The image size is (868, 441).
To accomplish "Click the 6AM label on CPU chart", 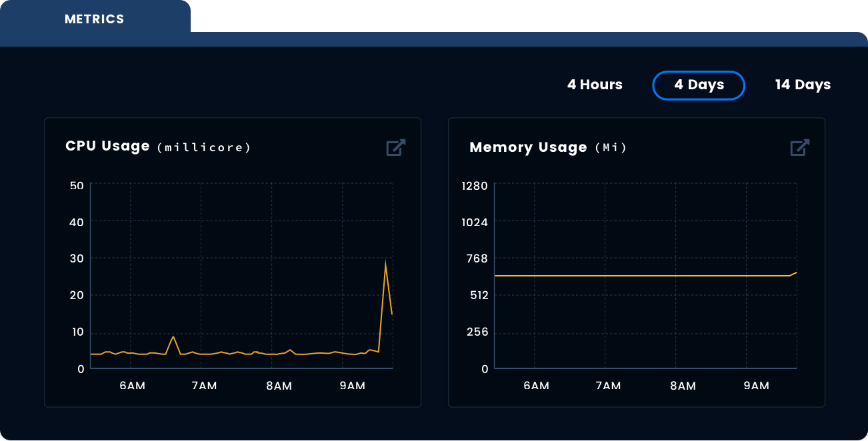I will click(133, 385).
